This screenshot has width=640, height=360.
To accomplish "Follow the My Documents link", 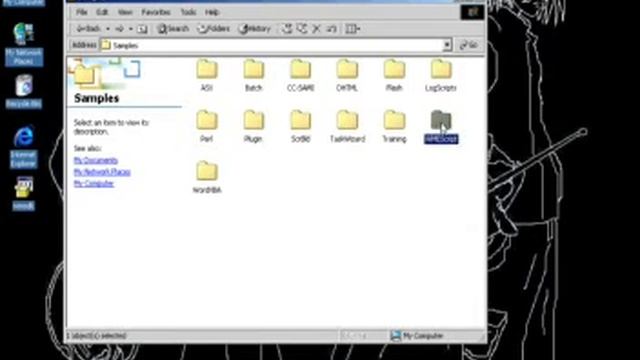I will click(96, 160).
